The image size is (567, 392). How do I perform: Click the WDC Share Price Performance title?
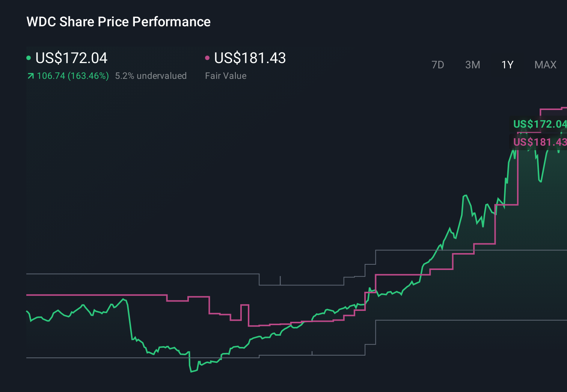click(x=118, y=21)
